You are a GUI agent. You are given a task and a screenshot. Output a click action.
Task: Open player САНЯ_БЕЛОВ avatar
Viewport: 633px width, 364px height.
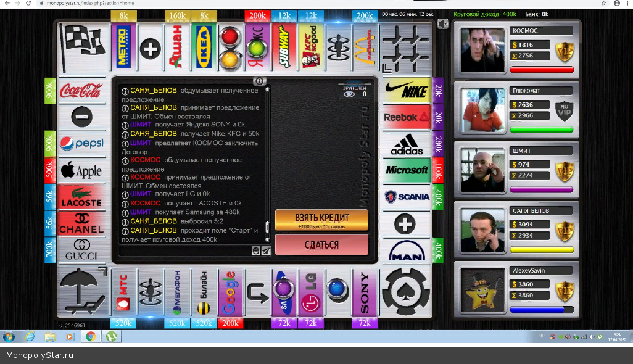(482, 230)
